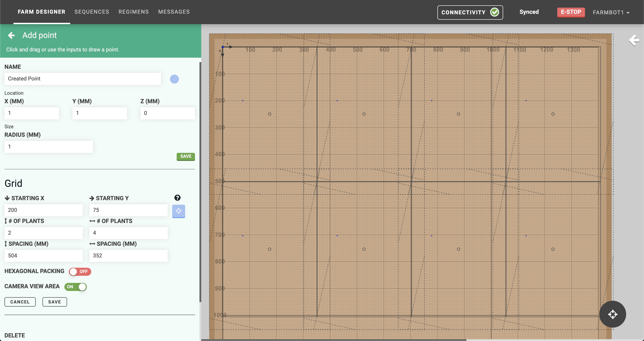Click the Connectivity status checkmark
The height and width of the screenshot is (341, 644).
tap(495, 12)
